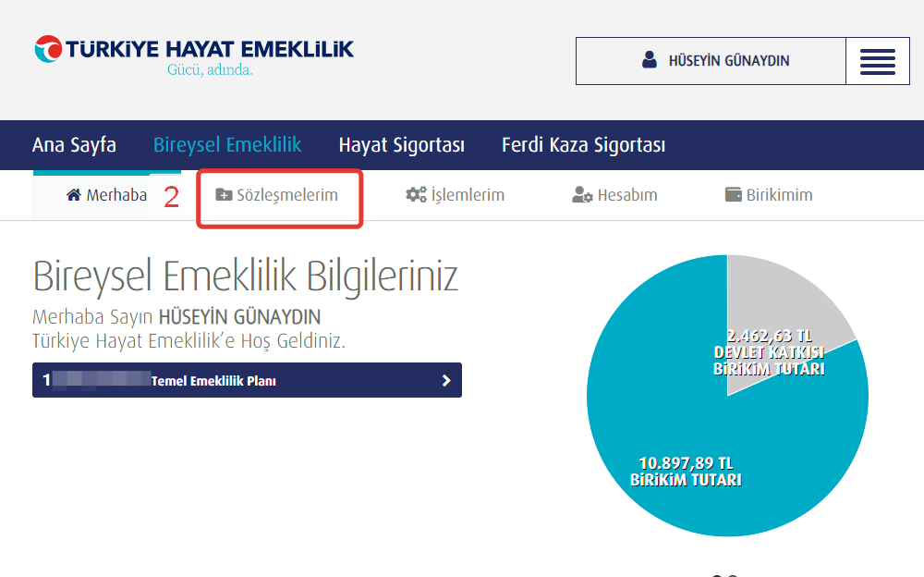Switch to the Sözleşmelerim tab
The image size is (924, 577).
coord(279,195)
